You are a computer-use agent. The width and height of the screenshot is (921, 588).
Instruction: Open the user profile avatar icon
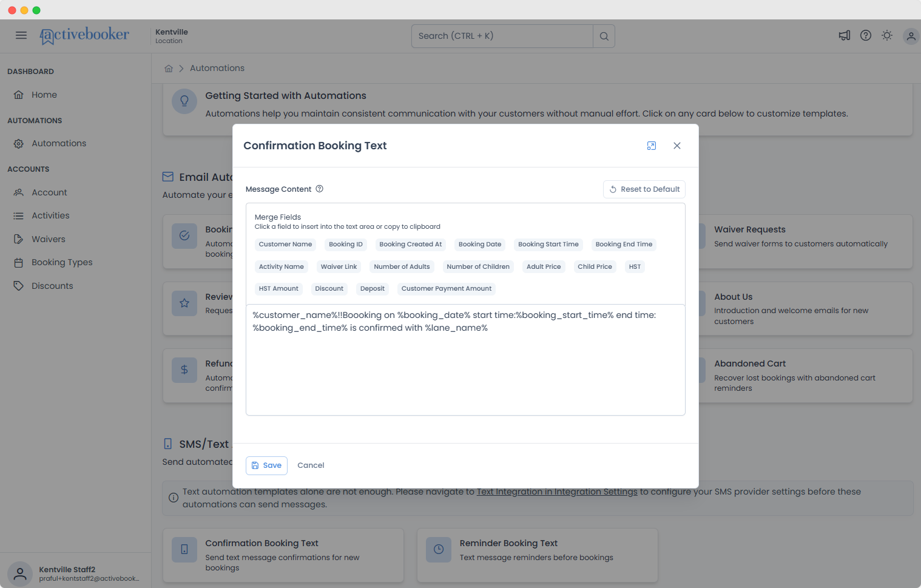click(911, 36)
